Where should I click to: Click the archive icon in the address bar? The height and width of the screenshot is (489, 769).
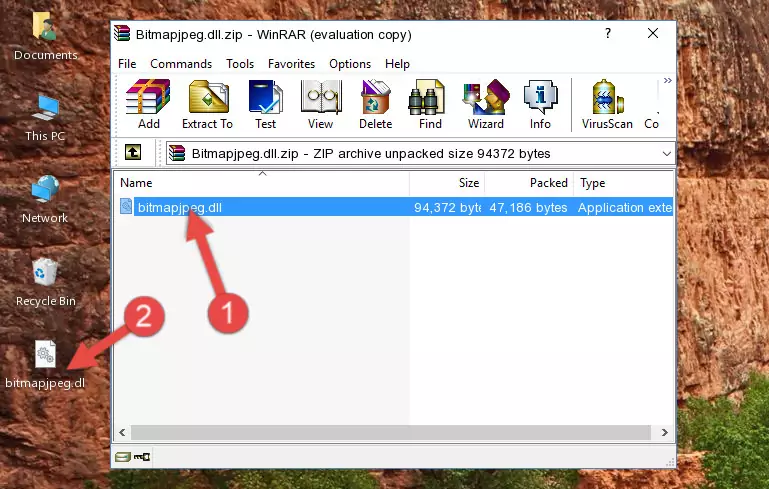pyautogui.click(x=177, y=154)
